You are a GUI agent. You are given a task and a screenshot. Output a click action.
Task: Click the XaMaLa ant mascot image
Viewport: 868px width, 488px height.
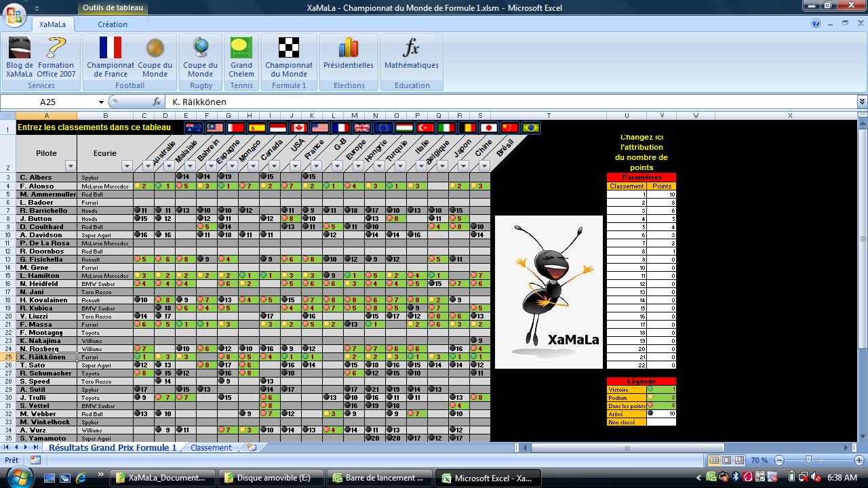549,292
